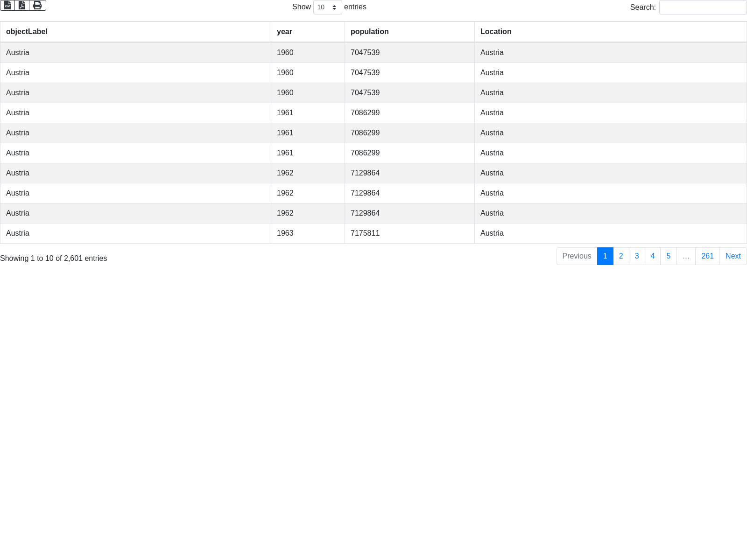Select current page 1 button
Image resolution: width=747 pixels, height=560 pixels.
(605, 256)
